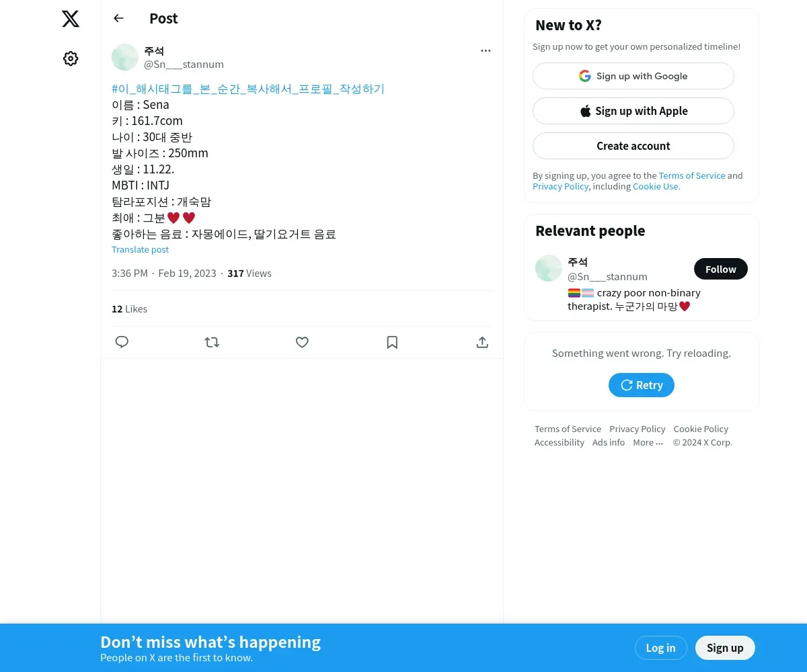Go back using the arrow icon

pyautogui.click(x=119, y=18)
